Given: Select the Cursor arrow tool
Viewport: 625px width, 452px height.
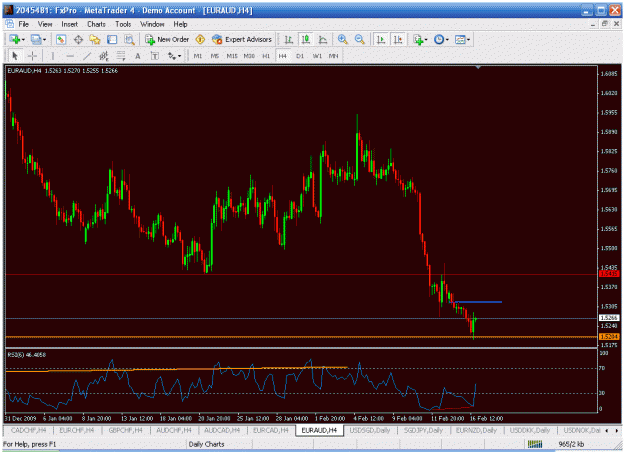Looking at the screenshot, I should pos(16,56).
